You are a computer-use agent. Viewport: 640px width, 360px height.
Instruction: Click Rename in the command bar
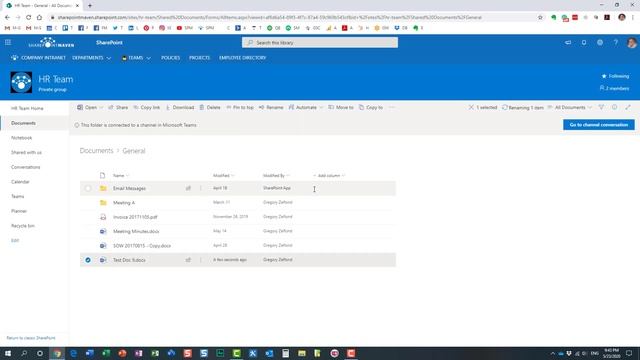pos(271,107)
